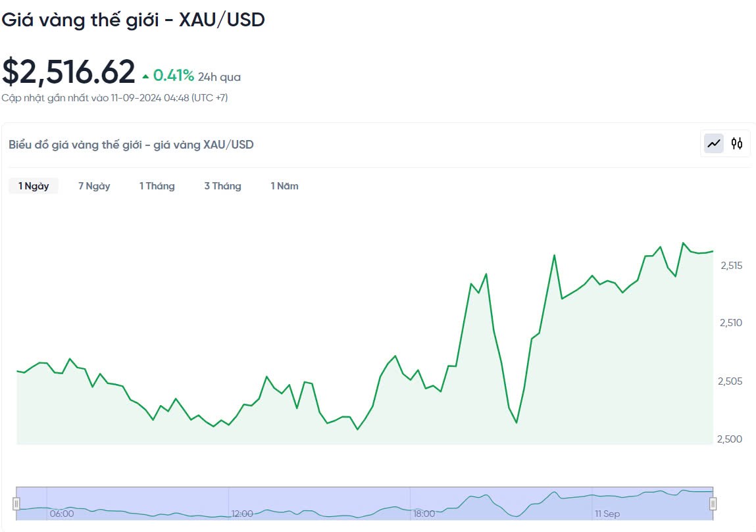Choose the 1 Năm chart range

284,186
